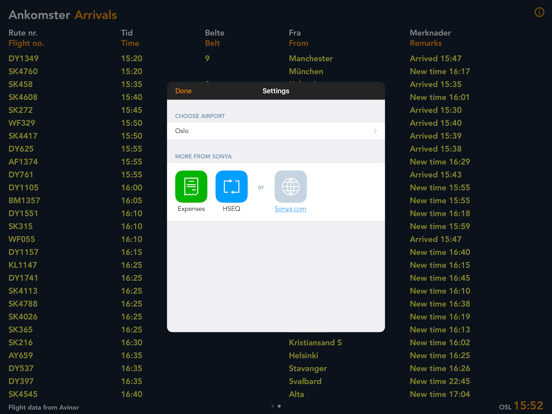552x414 pixels.
Task: Click the Remarks column header
Action: (x=425, y=43)
